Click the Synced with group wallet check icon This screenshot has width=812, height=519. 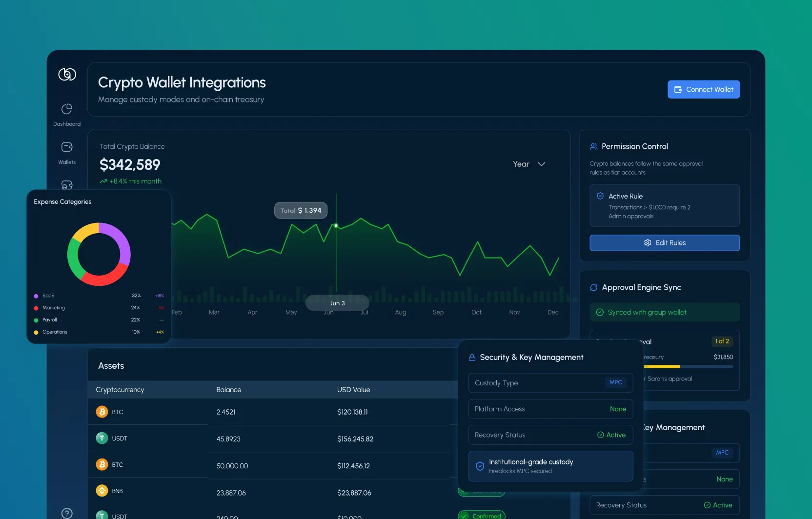600,312
